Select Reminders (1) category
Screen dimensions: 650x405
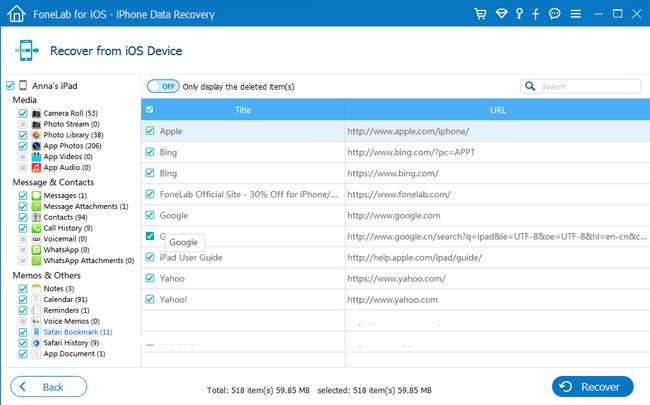(x=66, y=310)
